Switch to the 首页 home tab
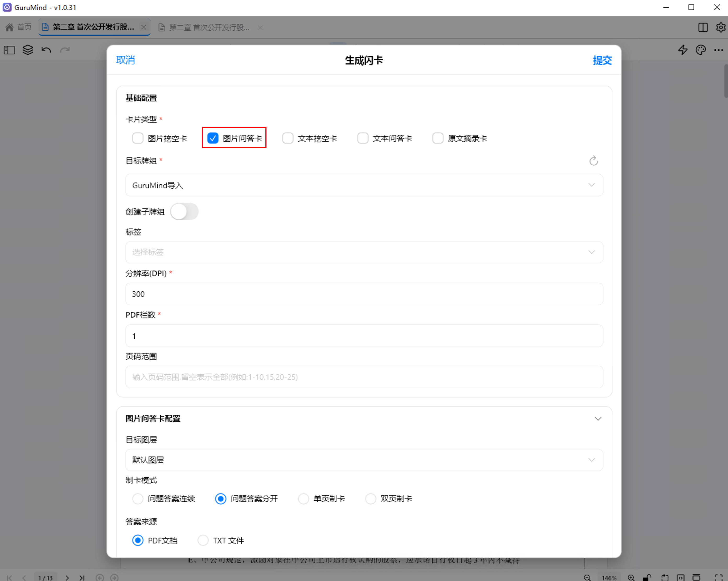Screen dimensions: 728x581 point(19,27)
